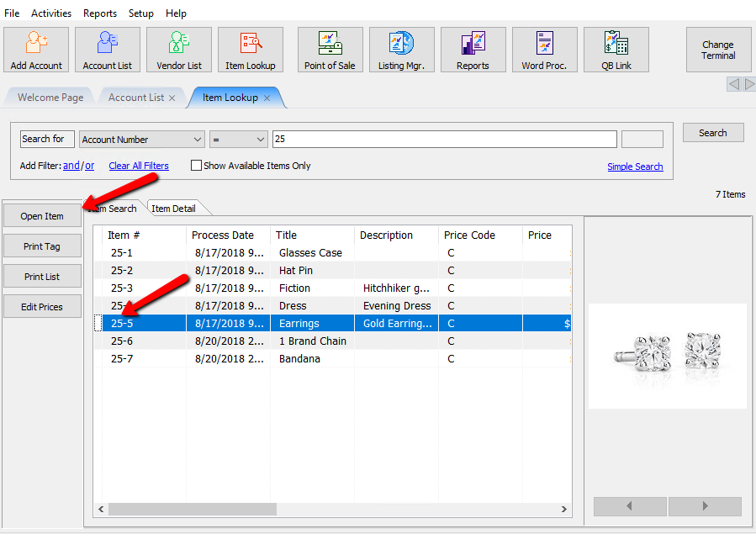Open the Reports toolbar icon
756x534 pixels.
click(473, 50)
